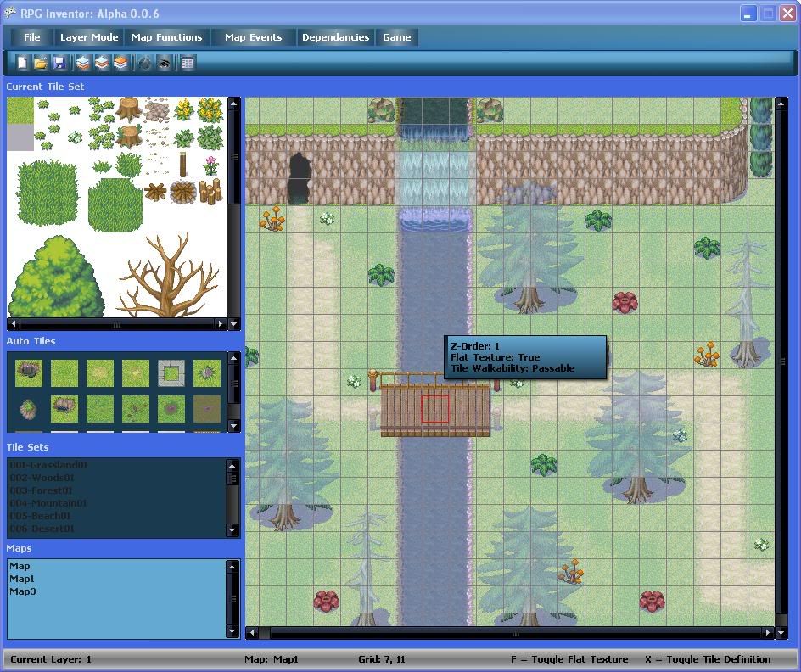Pick the tree stump tile in tile set
Image resolution: width=801 pixels, height=672 pixels.
coord(129,108)
